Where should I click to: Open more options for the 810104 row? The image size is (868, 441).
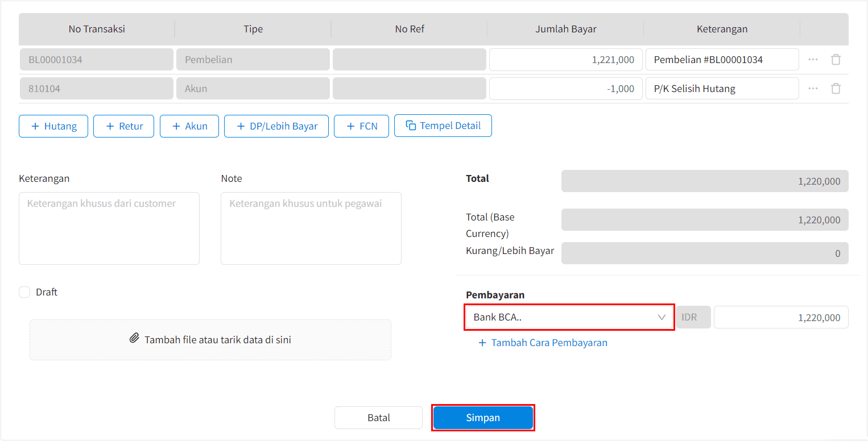[x=813, y=89]
